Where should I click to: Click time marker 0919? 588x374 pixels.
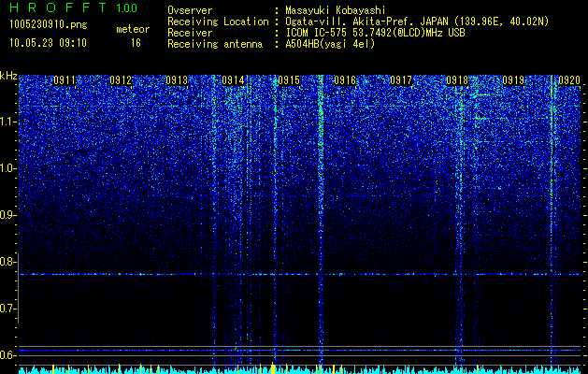[x=513, y=80]
